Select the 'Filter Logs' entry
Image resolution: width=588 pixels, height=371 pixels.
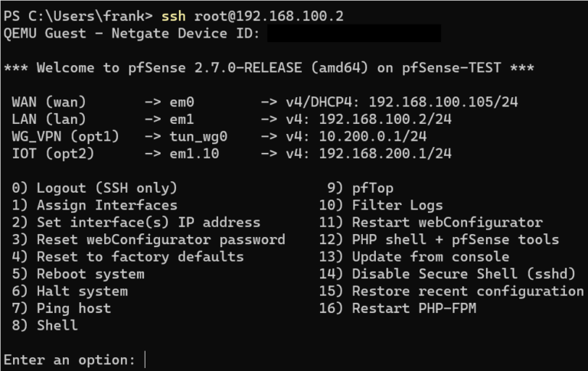click(x=397, y=205)
